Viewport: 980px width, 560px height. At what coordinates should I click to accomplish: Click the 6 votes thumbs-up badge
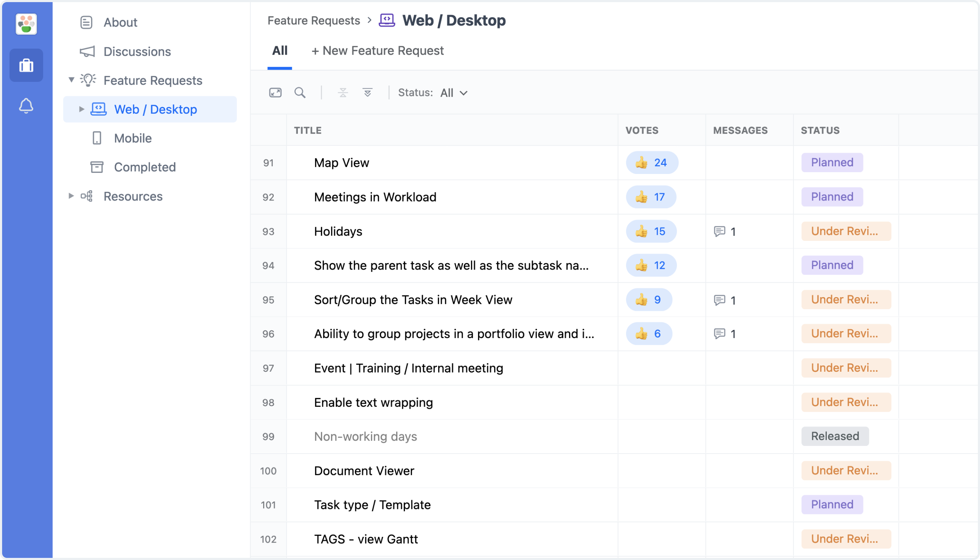(x=649, y=334)
